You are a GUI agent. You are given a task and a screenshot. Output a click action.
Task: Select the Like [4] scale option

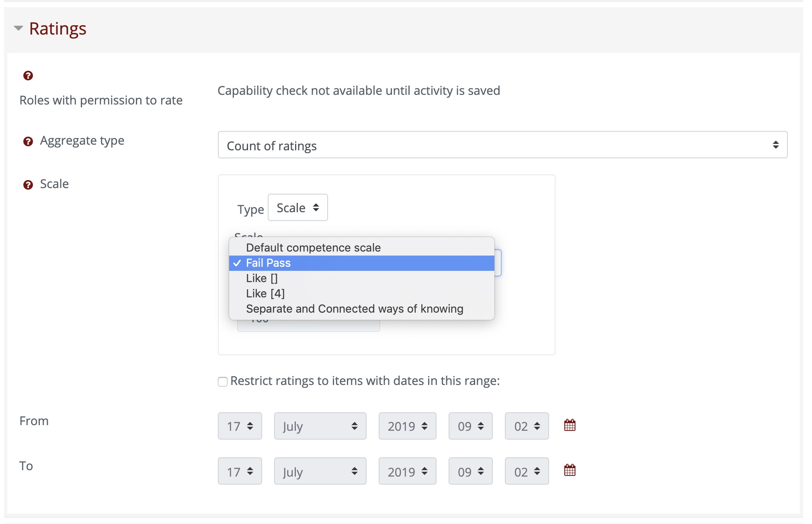click(x=265, y=293)
